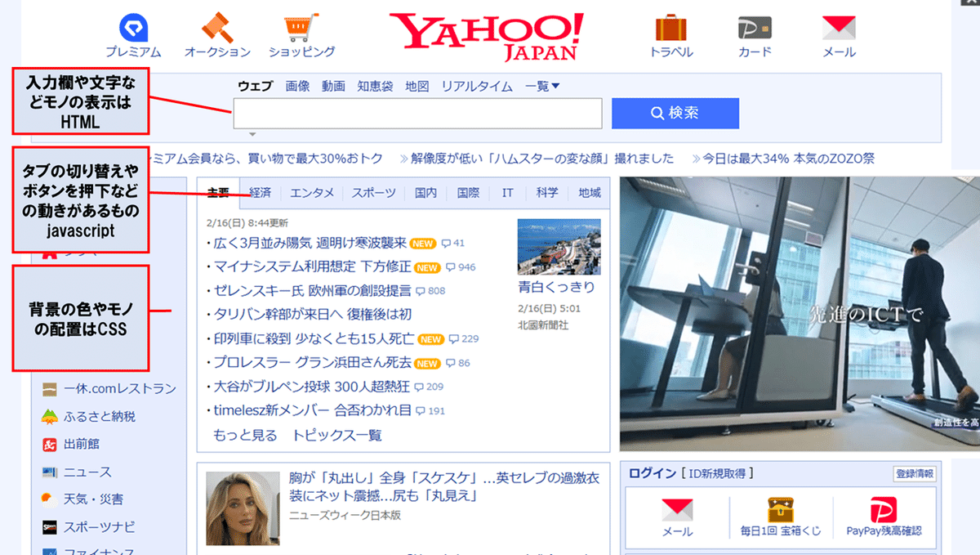This screenshot has height=555, width=980.
Task: Switch to the 経済 news tab
Action: [x=260, y=193]
